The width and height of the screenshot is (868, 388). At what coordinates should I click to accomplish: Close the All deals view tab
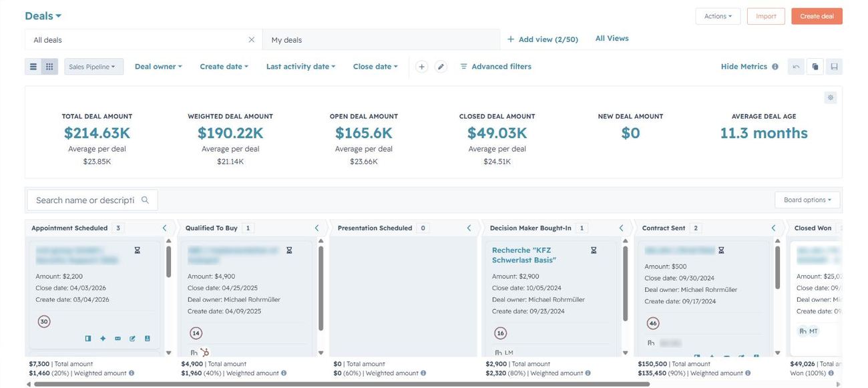coord(252,40)
